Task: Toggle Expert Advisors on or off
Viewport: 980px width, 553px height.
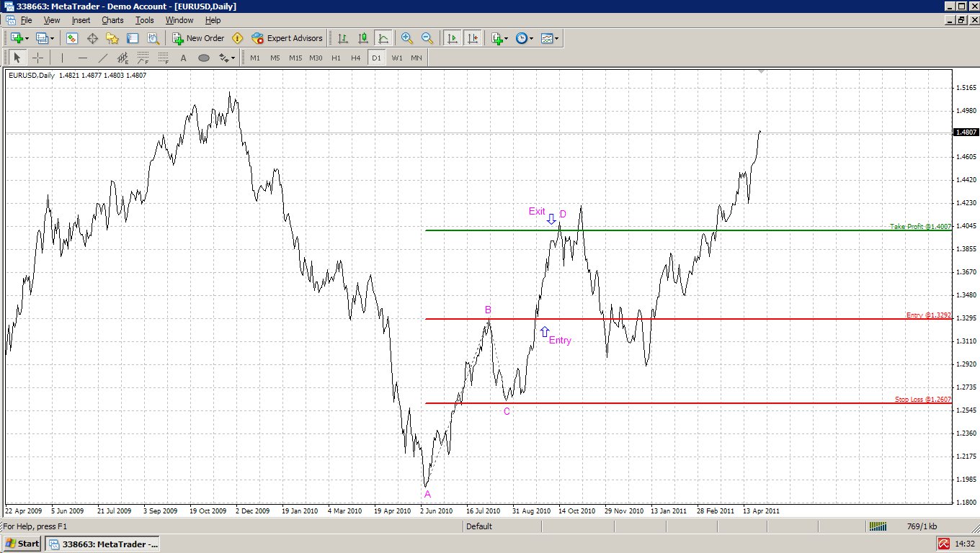Action: 287,38
